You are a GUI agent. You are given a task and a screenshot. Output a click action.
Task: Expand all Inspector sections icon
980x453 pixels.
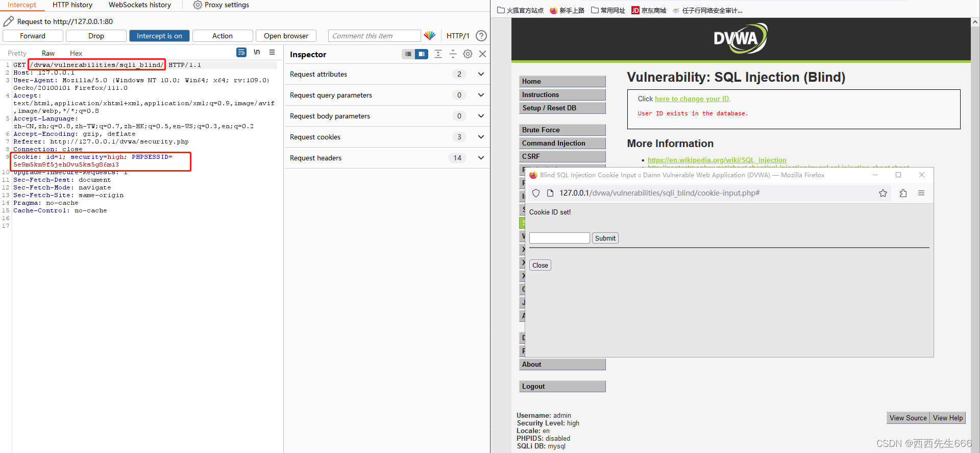click(x=438, y=54)
